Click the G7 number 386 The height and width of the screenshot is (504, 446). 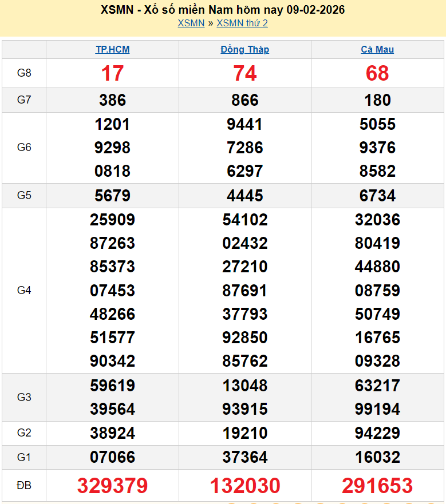(x=112, y=100)
